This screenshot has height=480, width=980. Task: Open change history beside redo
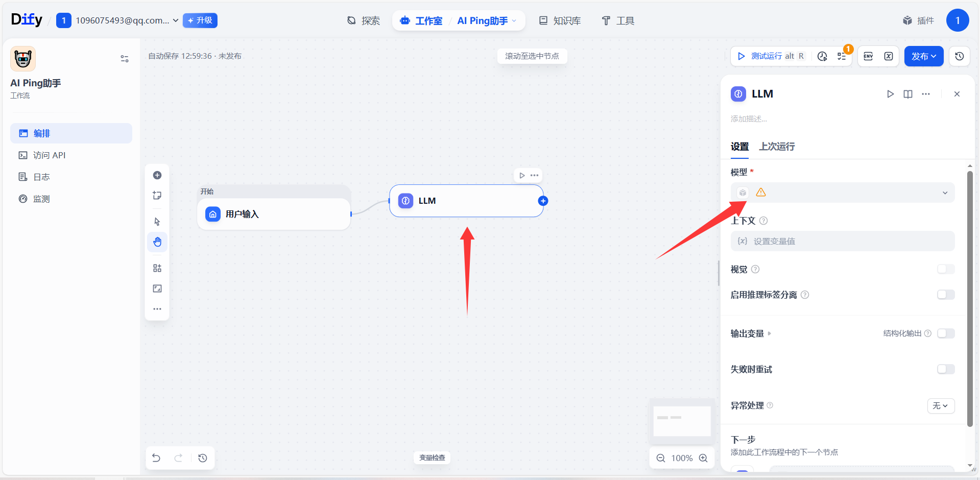[203, 458]
